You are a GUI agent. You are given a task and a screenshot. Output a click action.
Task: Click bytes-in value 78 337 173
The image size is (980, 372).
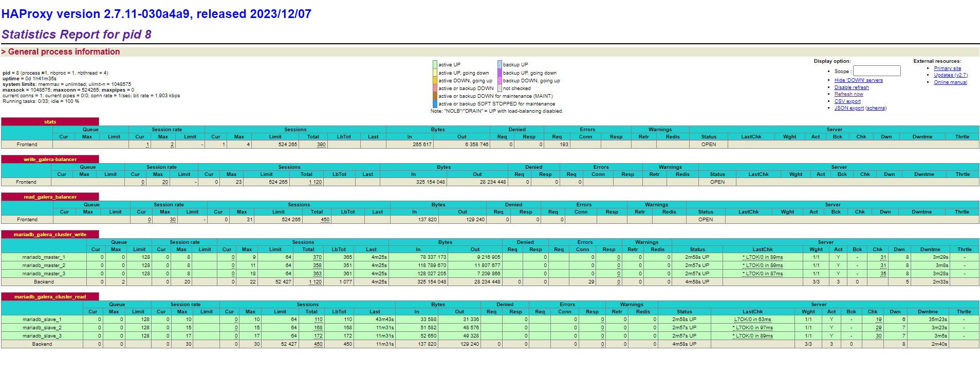pos(433,257)
